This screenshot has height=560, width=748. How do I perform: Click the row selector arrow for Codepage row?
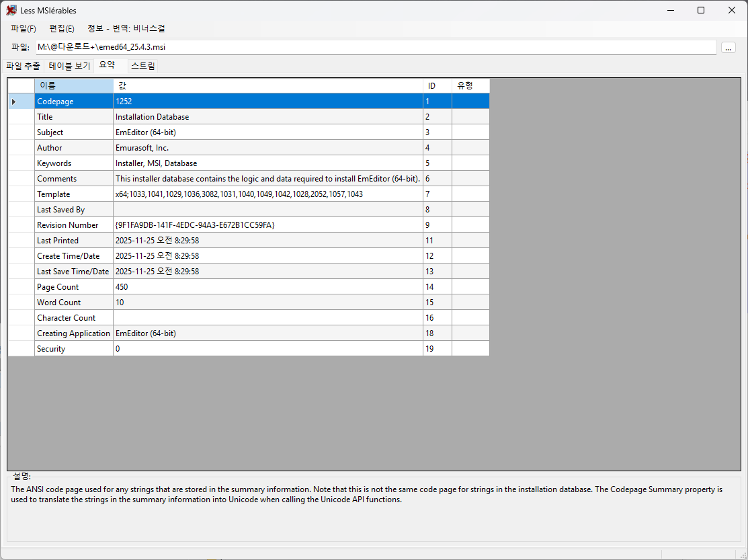21,102
